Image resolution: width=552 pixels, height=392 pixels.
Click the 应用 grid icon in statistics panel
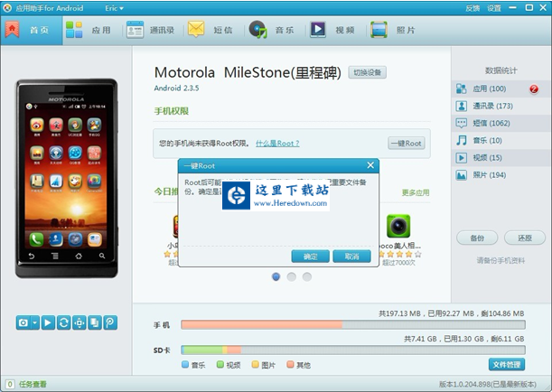click(x=461, y=89)
